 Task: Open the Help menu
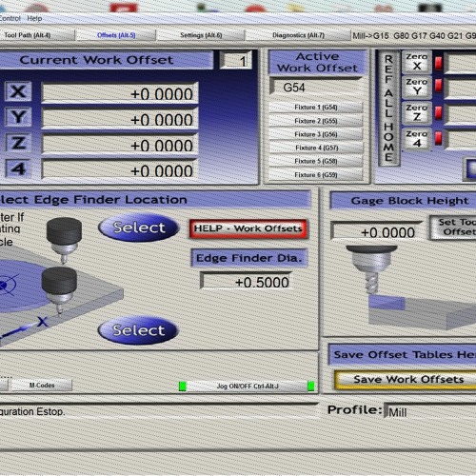pos(34,18)
